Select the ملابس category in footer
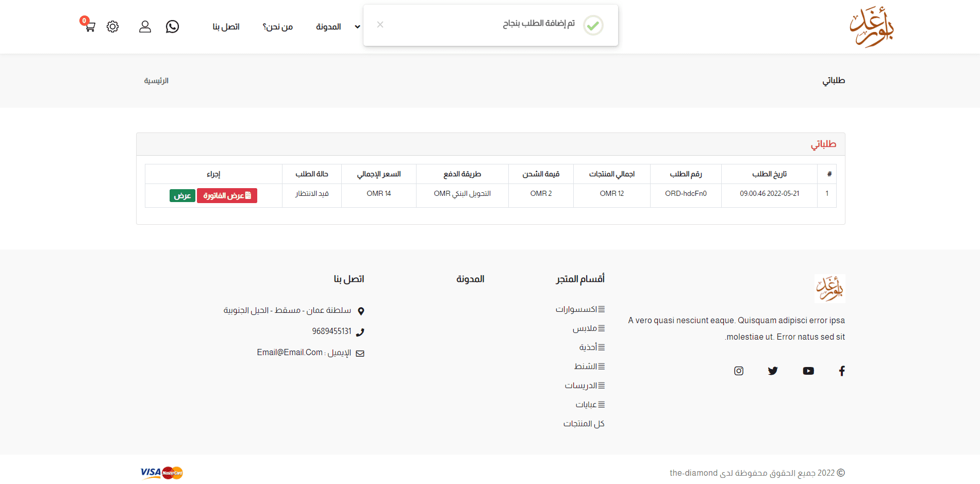The image size is (980, 484). pyautogui.click(x=585, y=328)
